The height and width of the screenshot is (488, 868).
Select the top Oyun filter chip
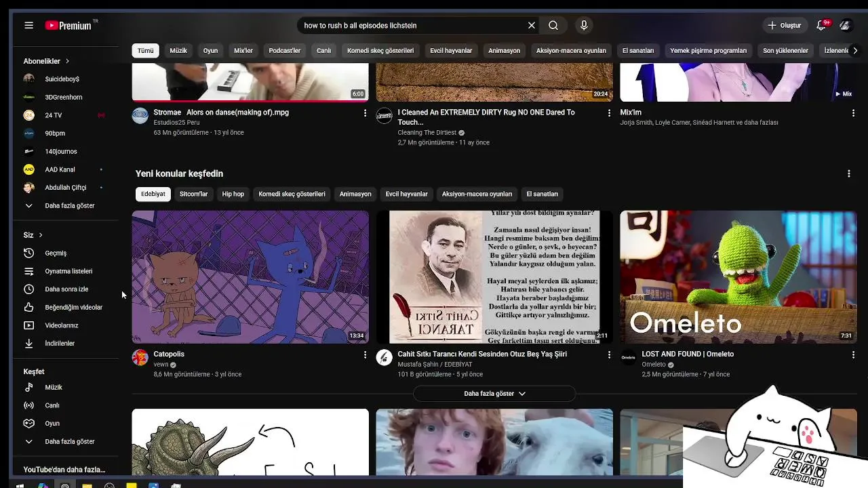click(x=211, y=51)
